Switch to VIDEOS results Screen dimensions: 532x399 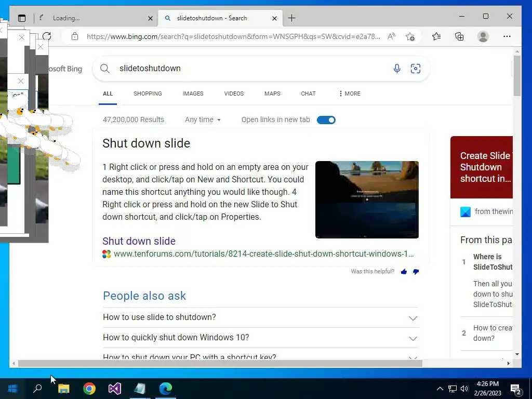click(234, 94)
